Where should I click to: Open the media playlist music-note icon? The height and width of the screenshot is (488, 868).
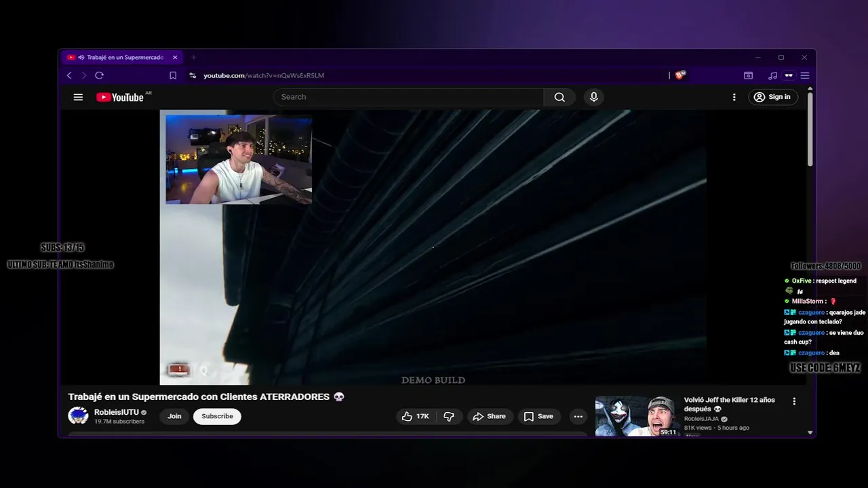click(772, 75)
